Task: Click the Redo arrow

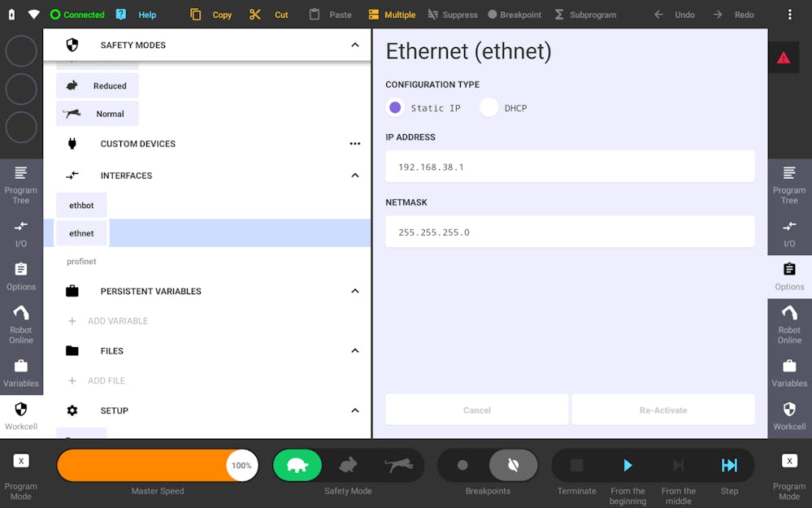Action: point(718,15)
